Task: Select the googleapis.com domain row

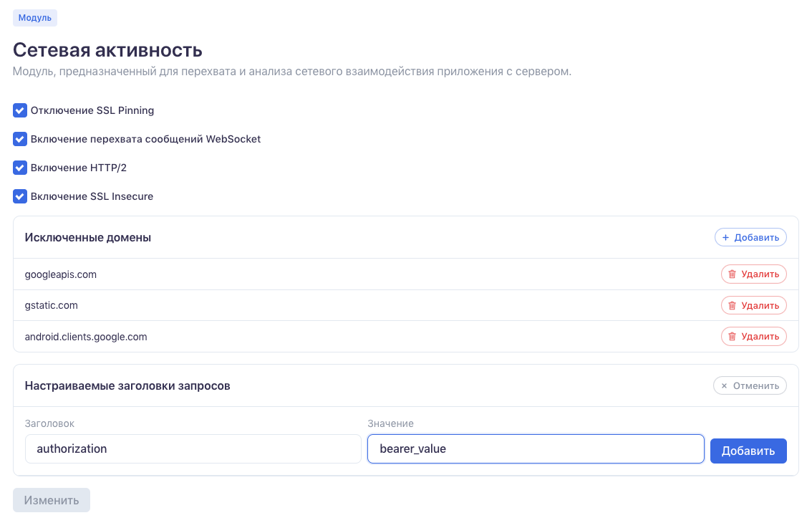Action: pyautogui.click(x=61, y=274)
